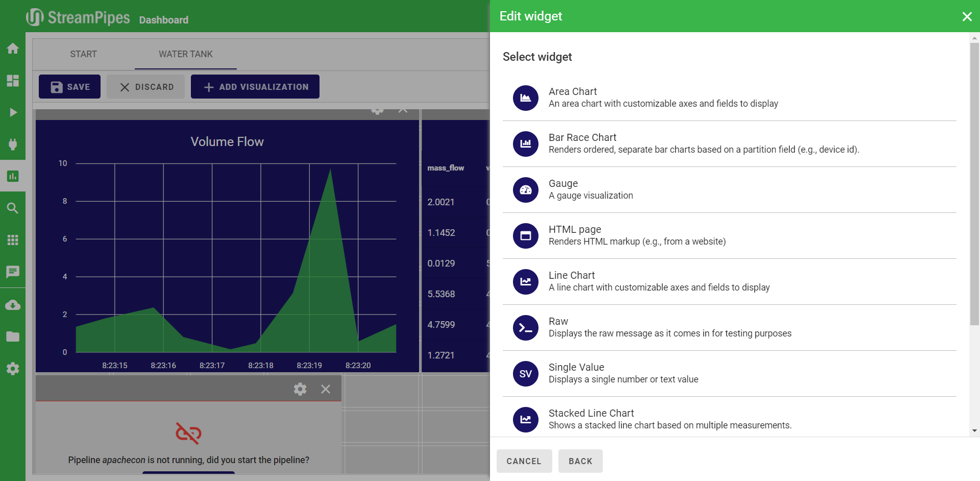
Task: Click the ADD VISUALIZATION button
Action: (x=255, y=87)
